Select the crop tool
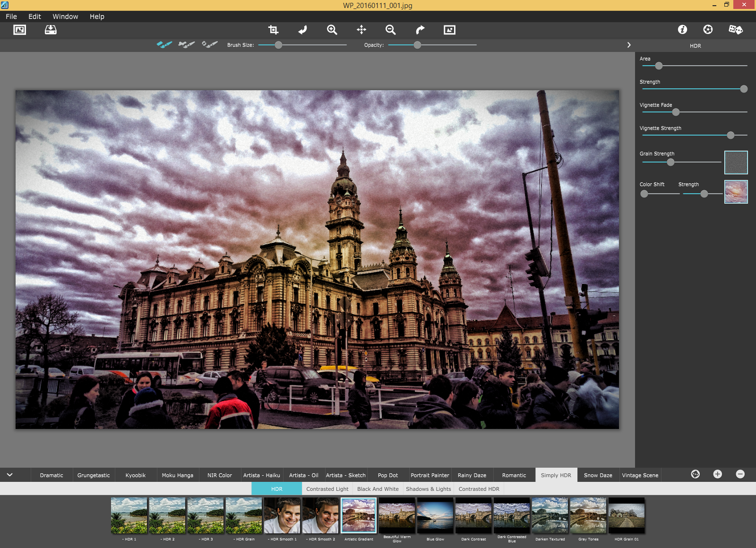 click(x=273, y=30)
